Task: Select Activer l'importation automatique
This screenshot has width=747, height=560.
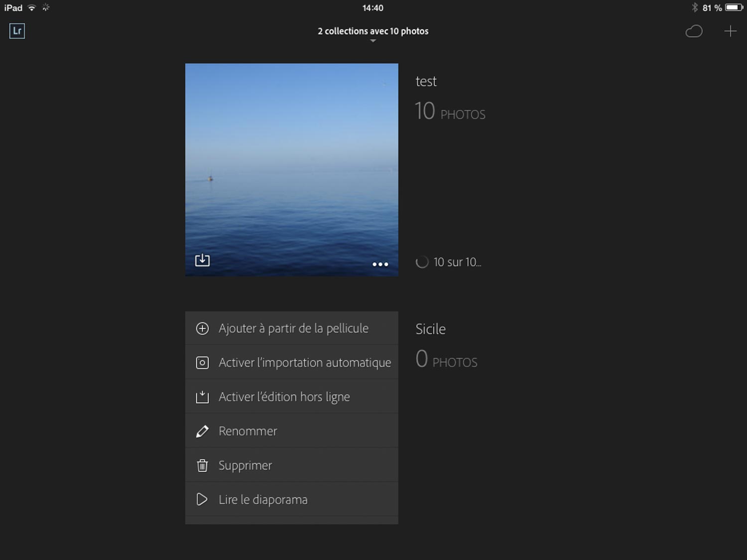Action: pos(292,363)
